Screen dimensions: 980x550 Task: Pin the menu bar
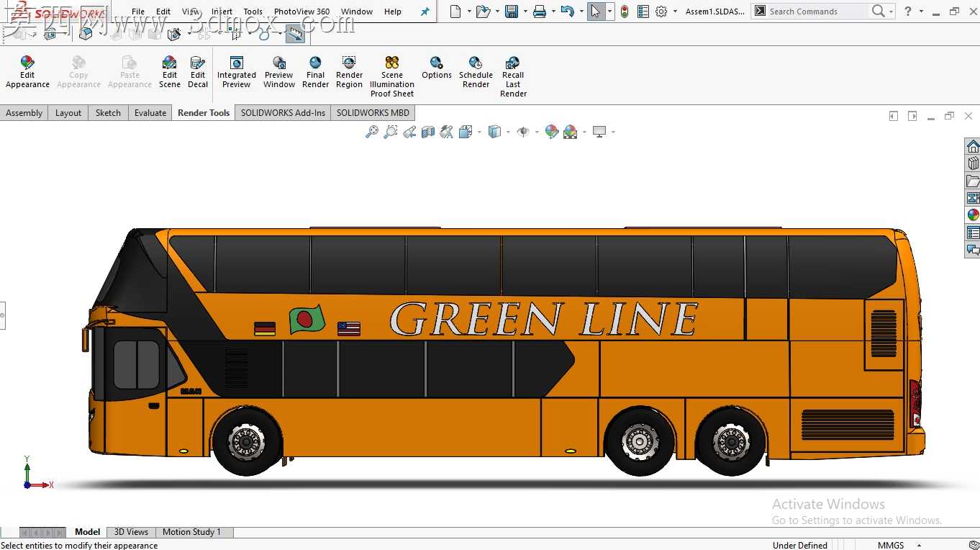coord(425,12)
